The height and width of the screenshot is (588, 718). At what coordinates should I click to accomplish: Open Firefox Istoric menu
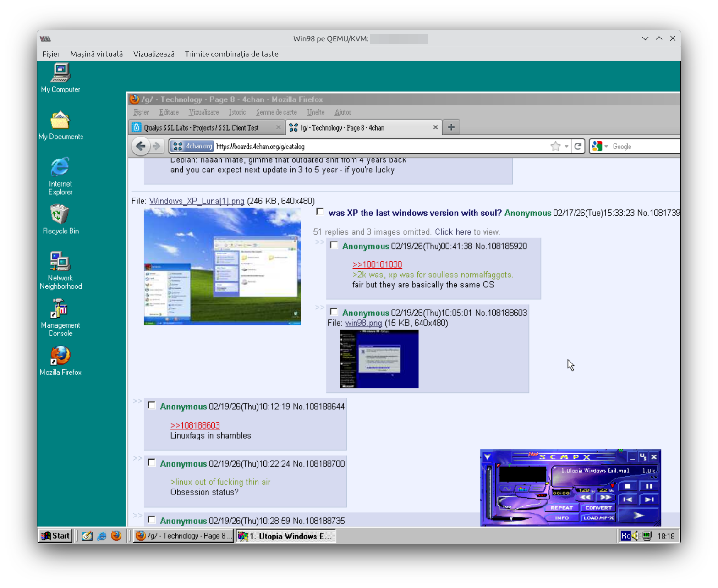pyautogui.click(x=237, y=112)
